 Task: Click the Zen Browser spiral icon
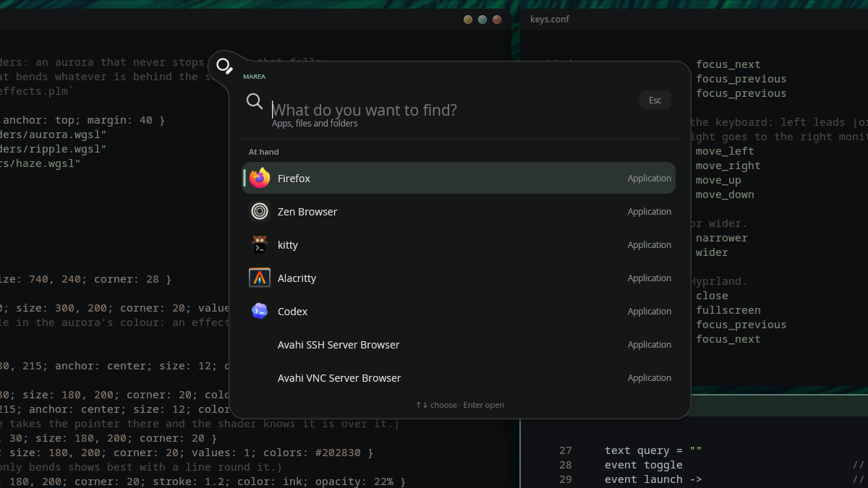(260, 211)
